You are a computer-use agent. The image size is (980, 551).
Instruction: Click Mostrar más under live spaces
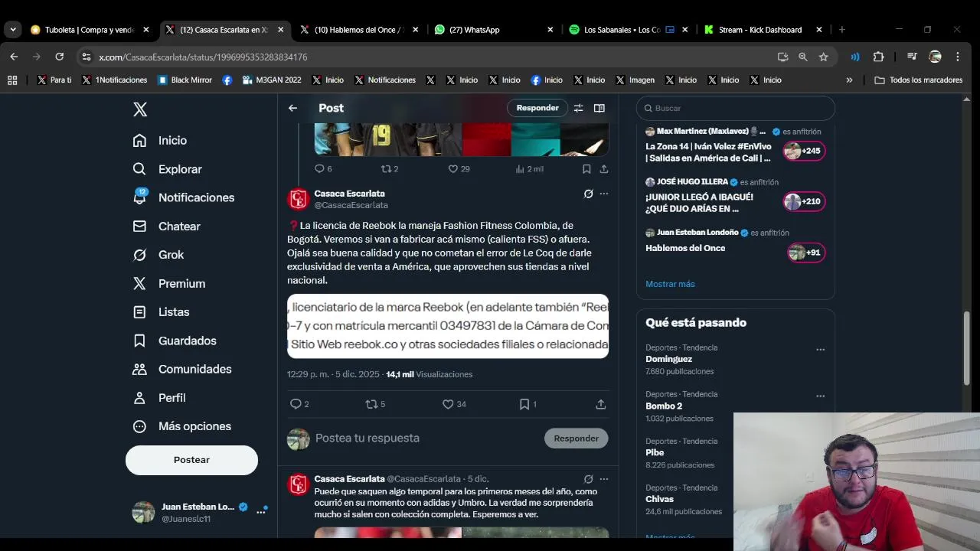670,284
